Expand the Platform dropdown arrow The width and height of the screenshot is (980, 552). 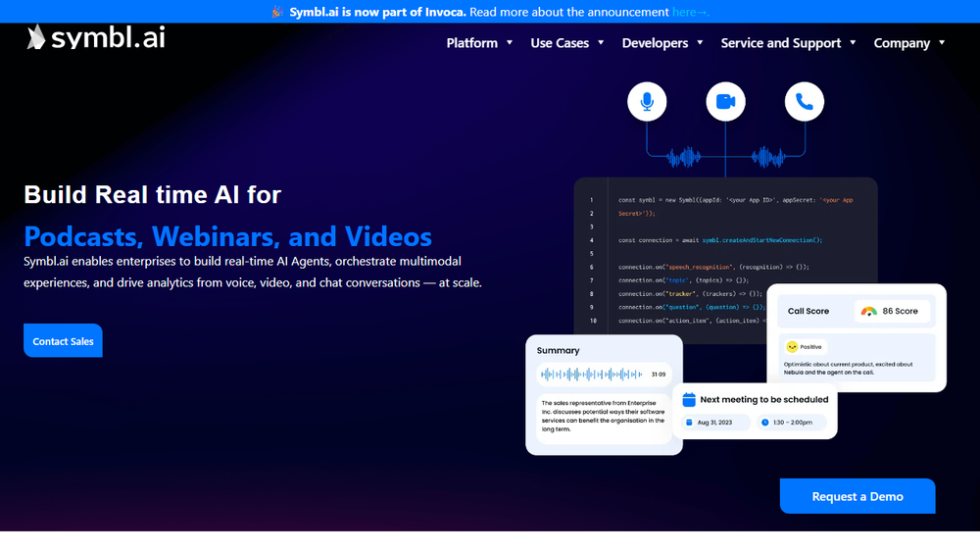coord(510,42)
